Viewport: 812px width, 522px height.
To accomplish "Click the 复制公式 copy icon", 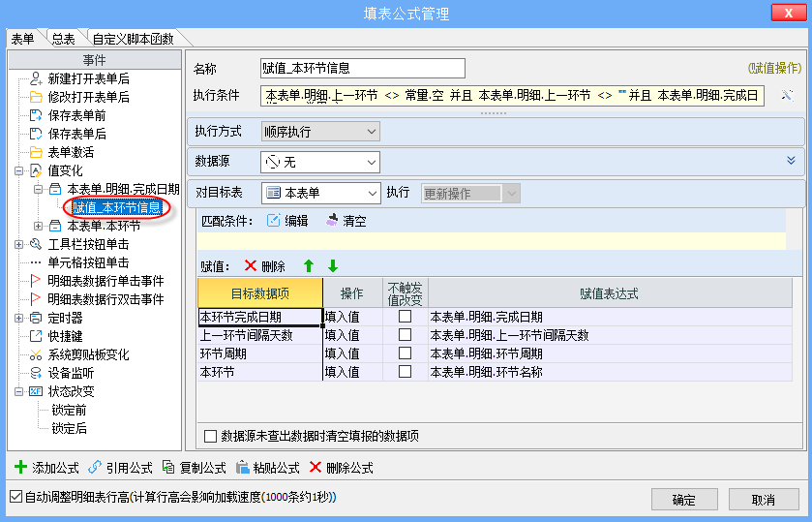I will [x=168, y=467].
